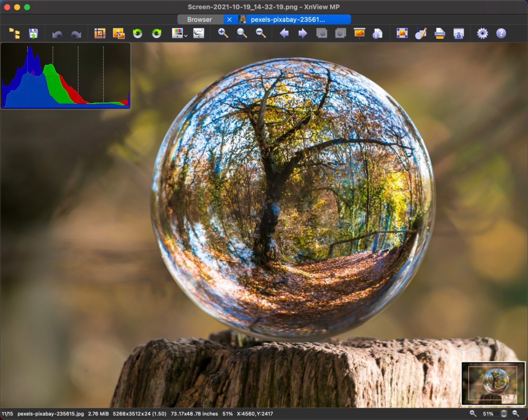
Task: Zoom in using the magnifier icon
Action: pyautogui.click(x=222, y=34)
